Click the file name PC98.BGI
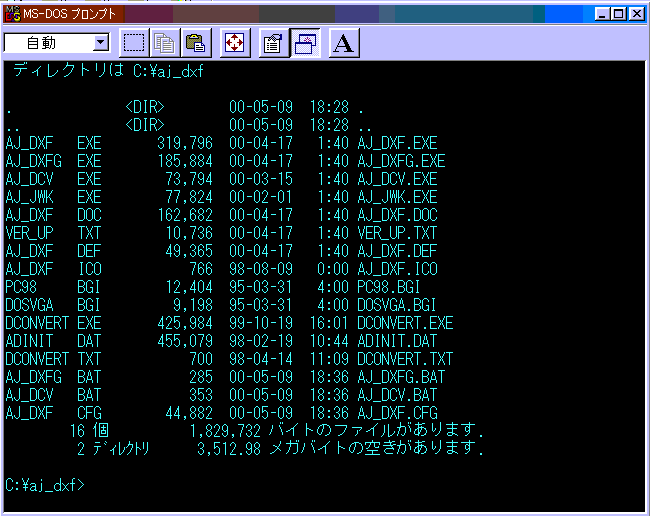The image size is (650, 516). (x=389, y=287)
